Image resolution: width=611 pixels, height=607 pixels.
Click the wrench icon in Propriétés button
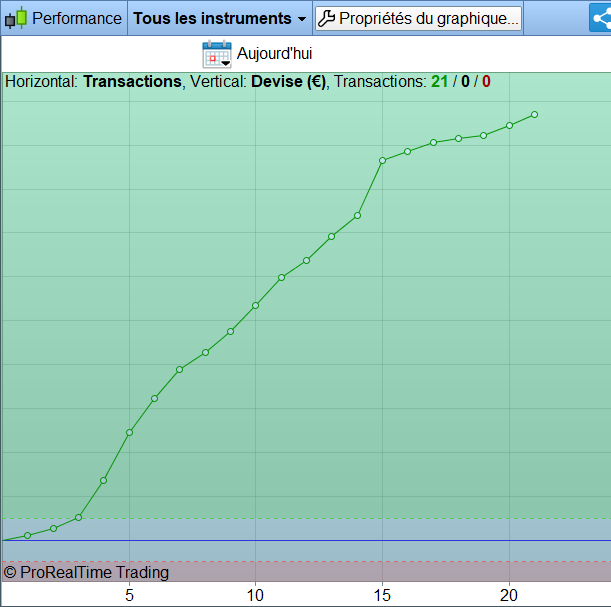327,18
